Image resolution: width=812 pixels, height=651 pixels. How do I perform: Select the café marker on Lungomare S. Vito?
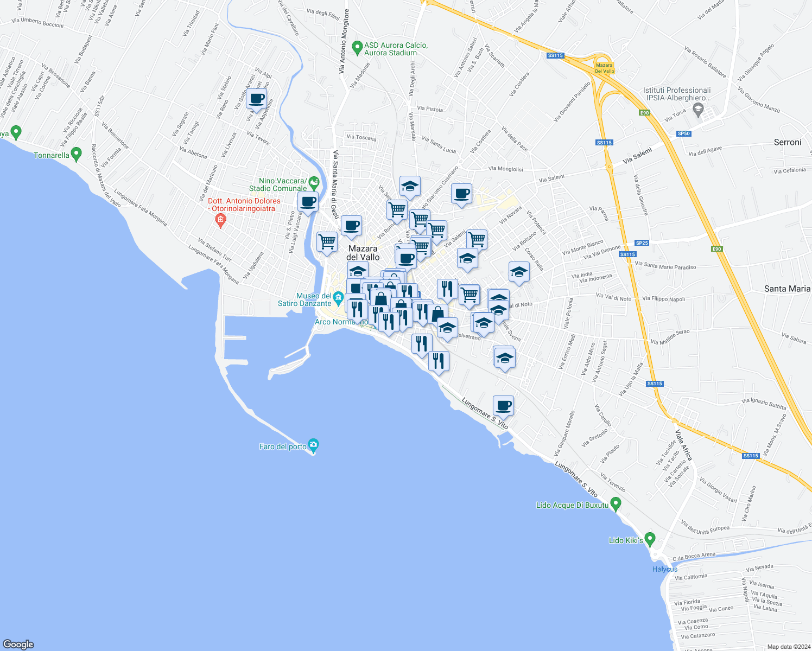tap(503, 406)
